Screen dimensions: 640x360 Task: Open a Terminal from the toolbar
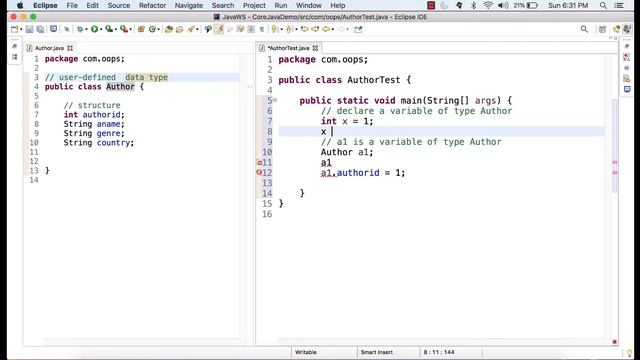point(53,29)
